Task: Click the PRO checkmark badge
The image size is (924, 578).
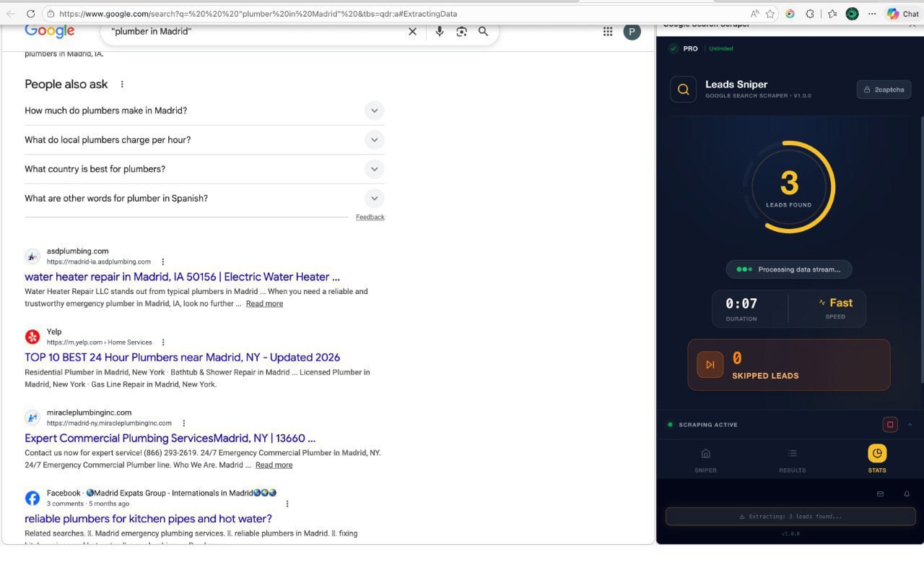Action: point(674,48)
